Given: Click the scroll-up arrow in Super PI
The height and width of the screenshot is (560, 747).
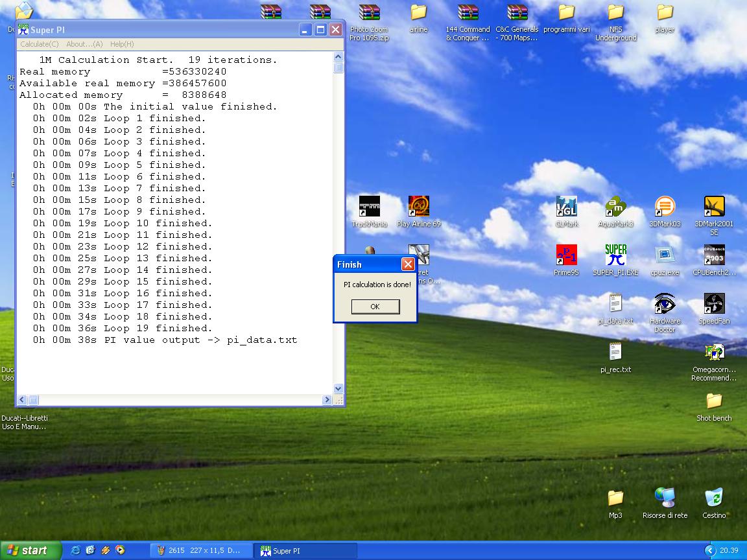Looking at the screenshot, I should (x=338, y=56).
